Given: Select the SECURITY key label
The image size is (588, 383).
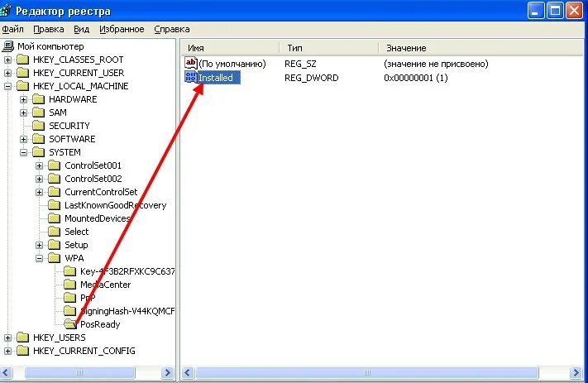Looking at the screenshot, I should point(69,126).
